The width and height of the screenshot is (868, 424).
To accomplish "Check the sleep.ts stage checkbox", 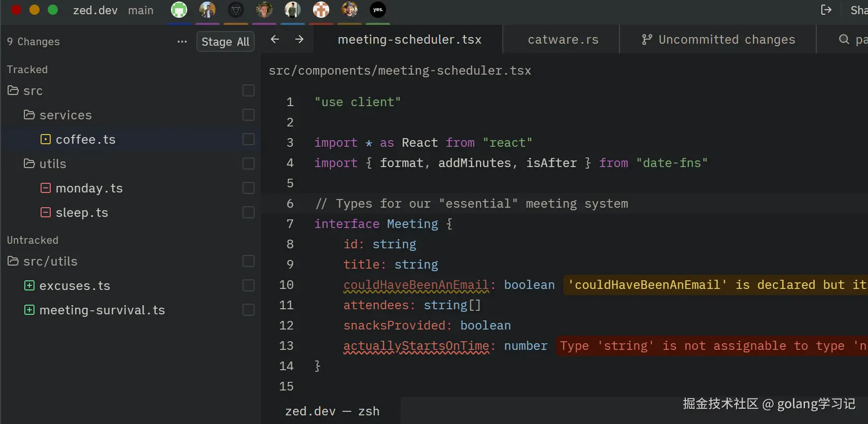I will click(249, 212).
